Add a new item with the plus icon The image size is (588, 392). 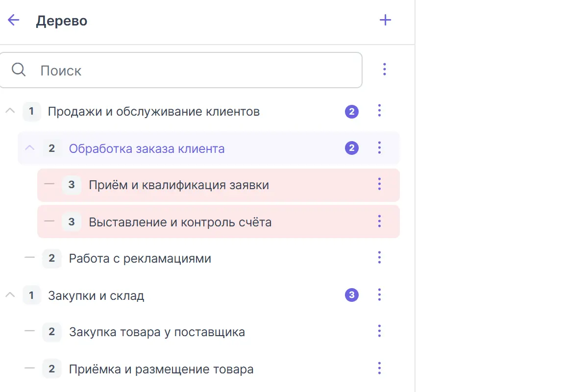(x=386, y=20)
